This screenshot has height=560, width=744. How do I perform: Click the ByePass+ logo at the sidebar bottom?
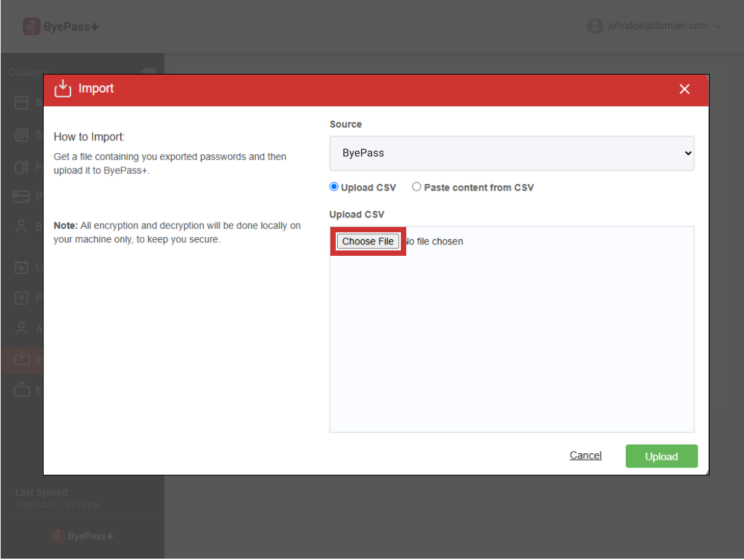coord(82,536)
